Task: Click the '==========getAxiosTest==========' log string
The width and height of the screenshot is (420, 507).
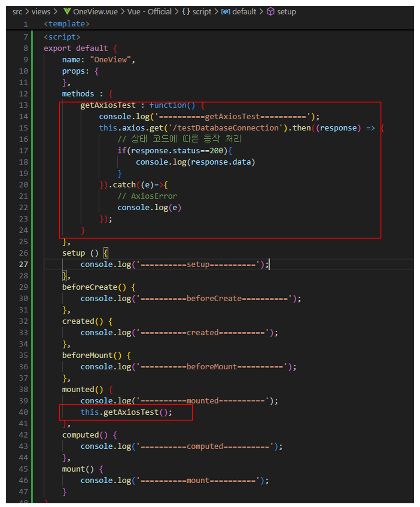Action: pyautogui.click(x=233, y=117)
